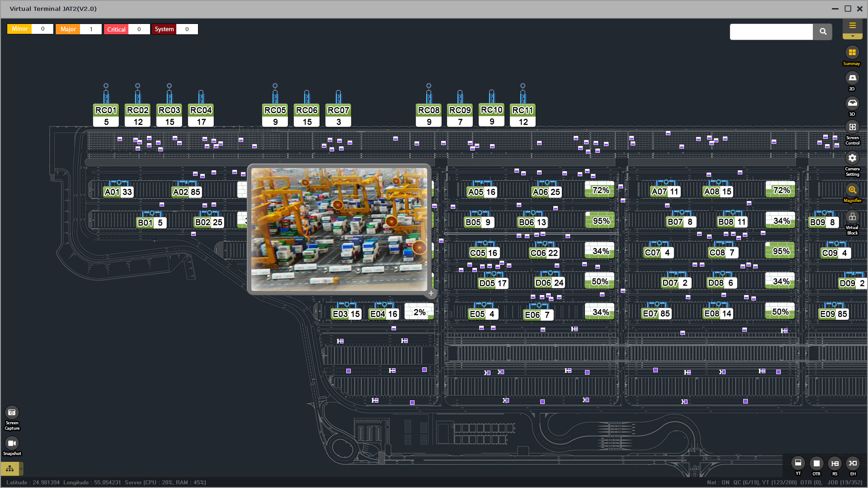Toggle YT equipment visibility filter

coord(798,463)
